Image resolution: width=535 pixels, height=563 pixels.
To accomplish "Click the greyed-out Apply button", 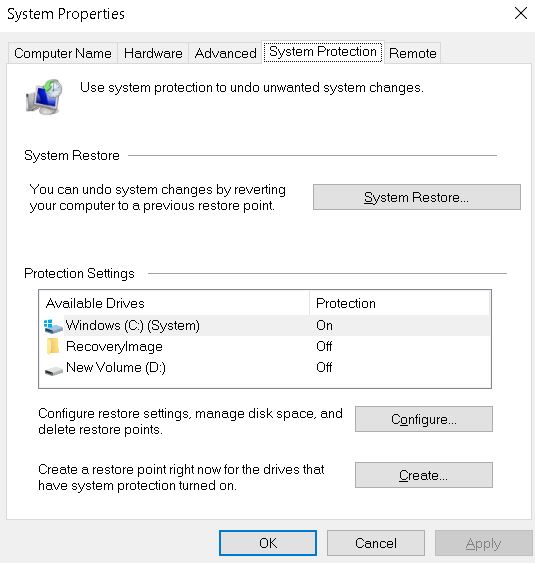I will click(483, 543).
